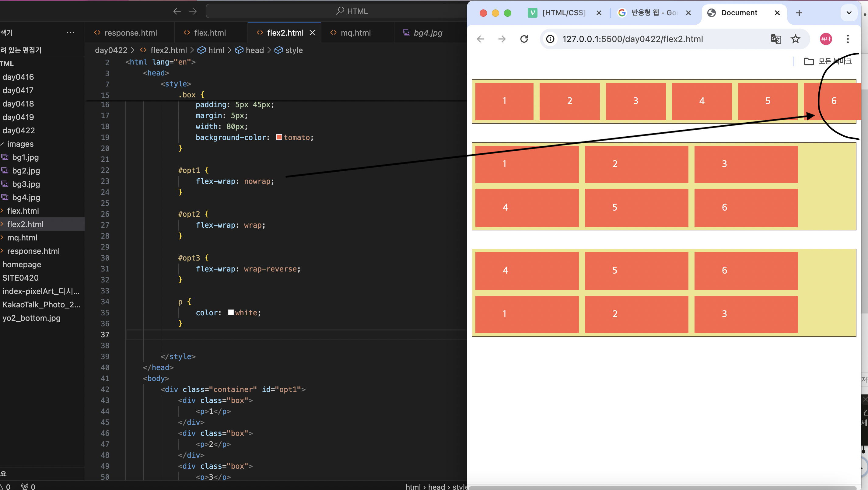This screenshot has width=868, height=490.
Task: Bookmark this page with the star icon
Action: coord(795,39)
